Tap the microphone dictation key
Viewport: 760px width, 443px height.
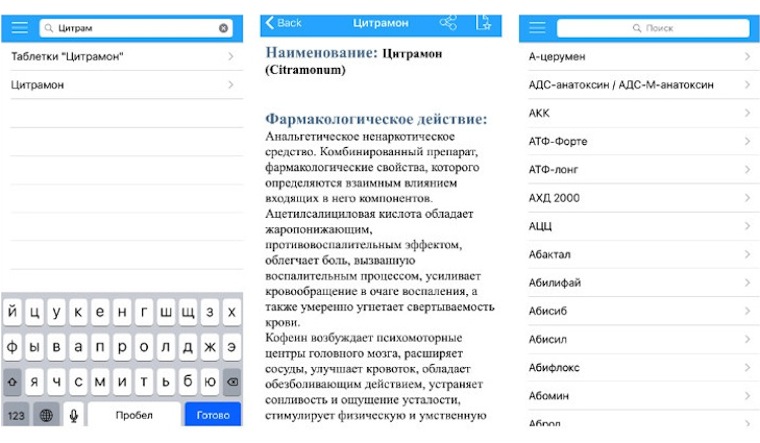(74, 415)
